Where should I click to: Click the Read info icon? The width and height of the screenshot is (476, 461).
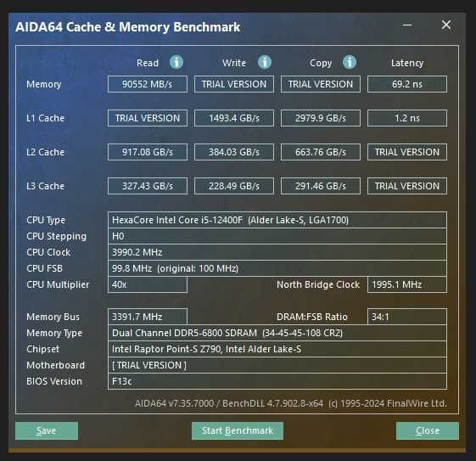(x=176, y=62)
